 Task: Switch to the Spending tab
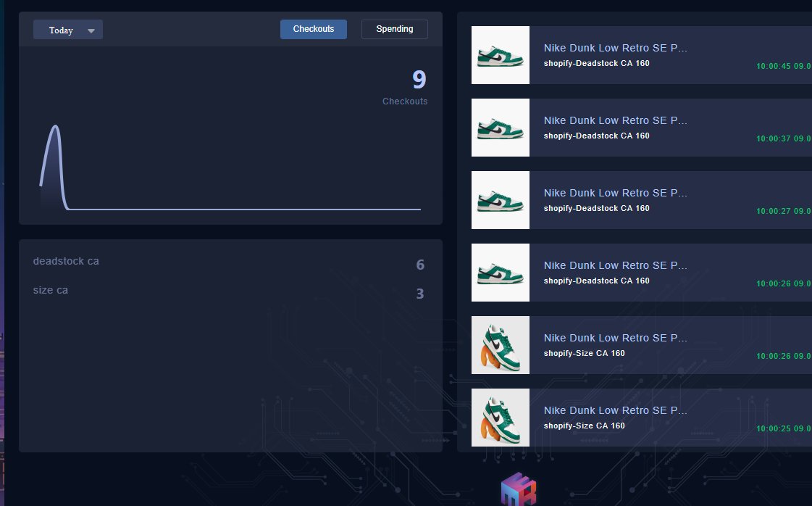(395, 29)
